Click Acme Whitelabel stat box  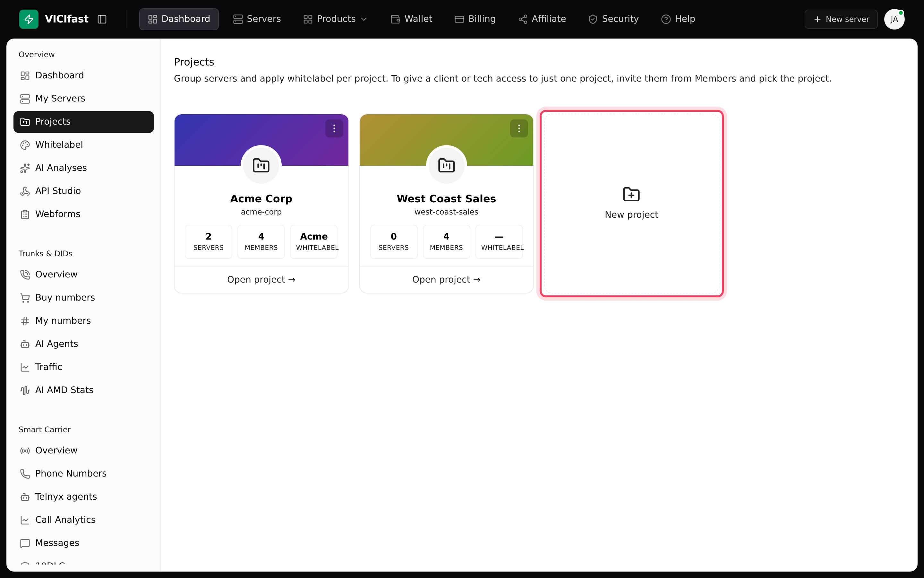coord(314,241)
